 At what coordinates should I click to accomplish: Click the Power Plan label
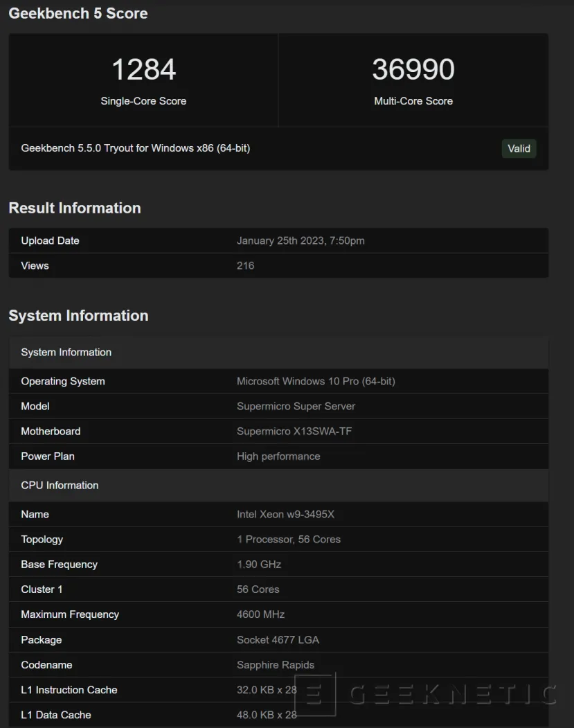(x=48, y=456)
